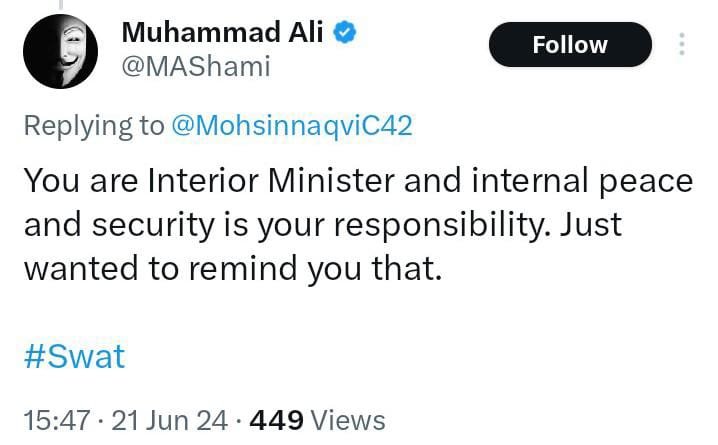Image resolution: width=718 pixels, height=445 pixels.
Task: Click the text "wanted to remind you that"
Action: click(231, 269)
